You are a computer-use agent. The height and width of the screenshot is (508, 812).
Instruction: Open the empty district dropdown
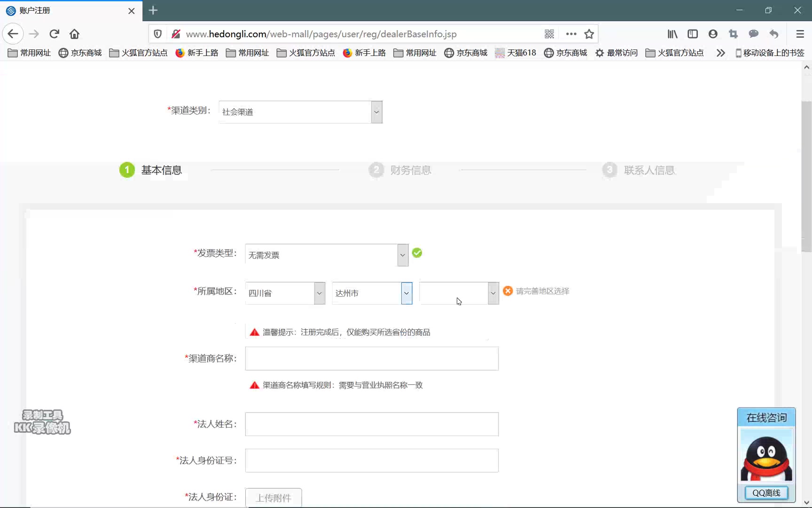(x=459, y=293)
